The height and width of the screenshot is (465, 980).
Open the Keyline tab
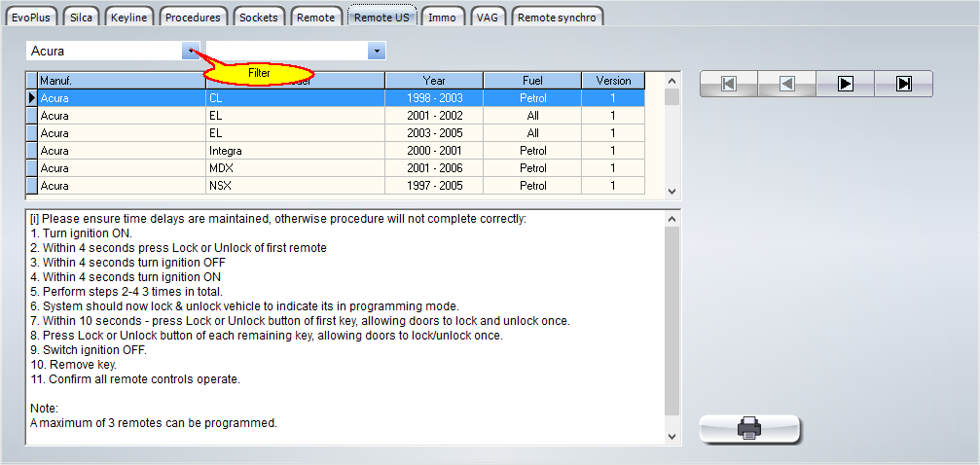pyautogui.click(x=128, y=18)
